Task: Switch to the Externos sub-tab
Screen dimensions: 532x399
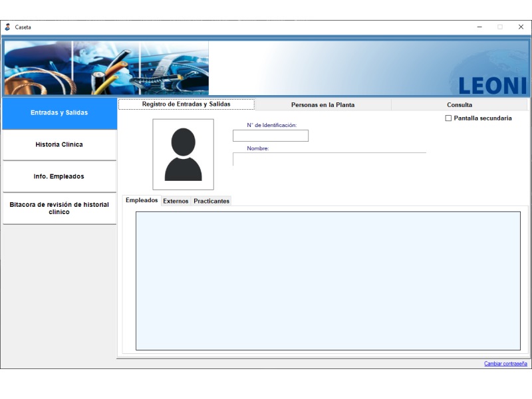Action: 176,201
